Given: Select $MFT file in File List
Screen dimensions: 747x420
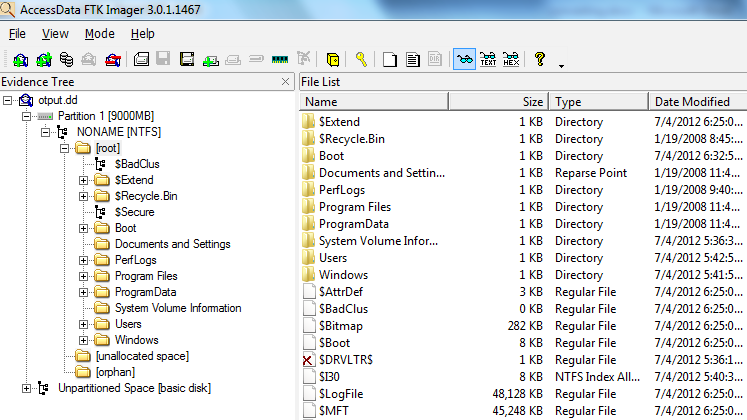Looking at the screenshot, I should 333,411.
